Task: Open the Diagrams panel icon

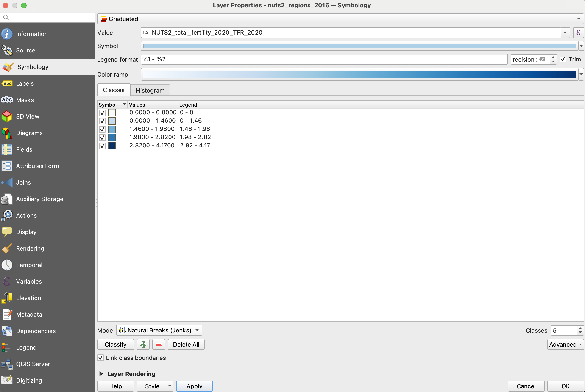Action: (7, 133)
